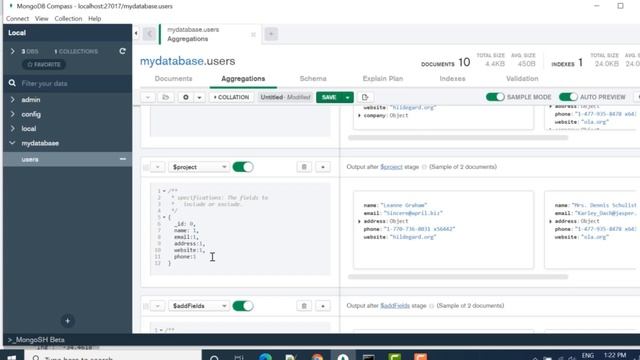Toggle Auto Preview switch
The height and width of the screenshot is (360, 640).
[x=568, y=97]
